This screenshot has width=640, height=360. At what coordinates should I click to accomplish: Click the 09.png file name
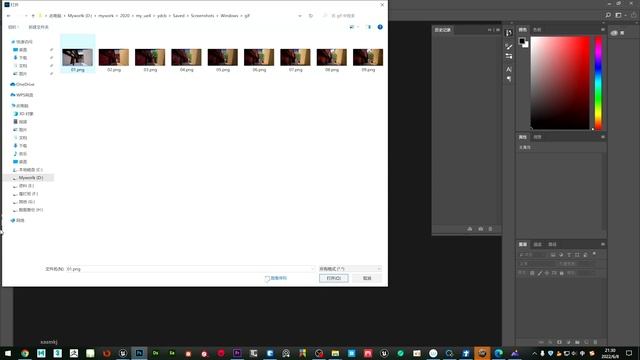[368, 70]
